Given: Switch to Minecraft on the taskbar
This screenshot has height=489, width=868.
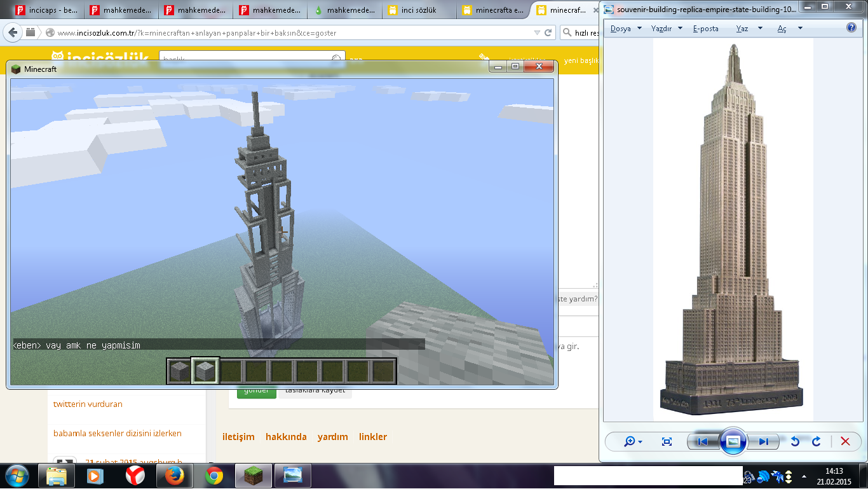Looking at the screenshot, I should 253,476.
